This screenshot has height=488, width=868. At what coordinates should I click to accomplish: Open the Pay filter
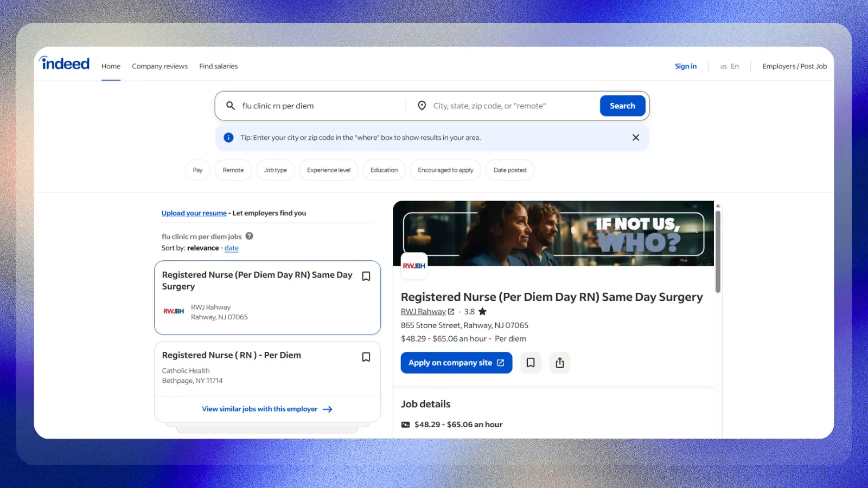pos(197,170)
